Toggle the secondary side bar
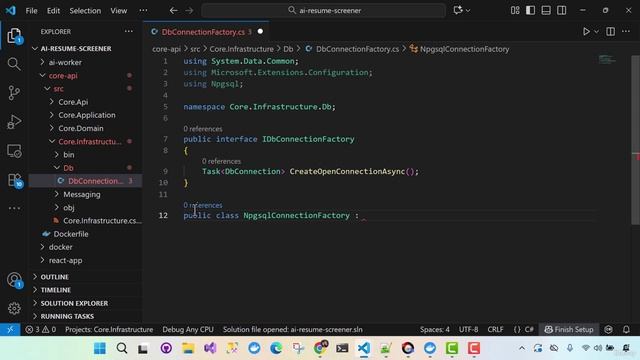 coord(562,11)
